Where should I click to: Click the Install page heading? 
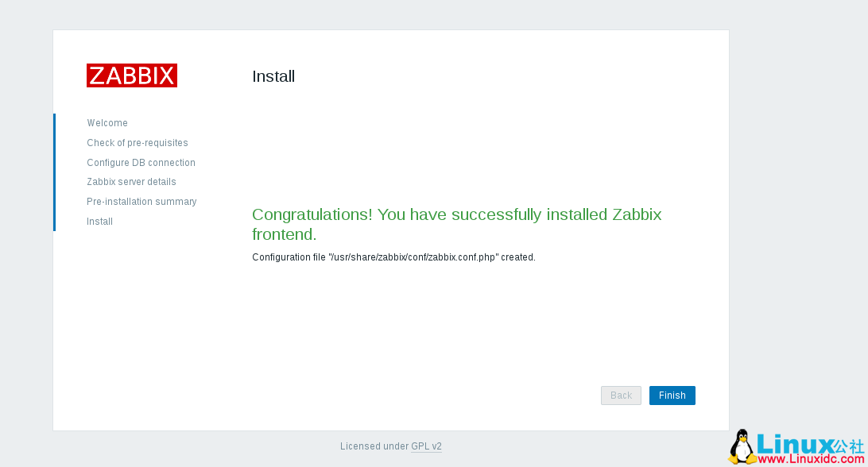tap(273, 76)
